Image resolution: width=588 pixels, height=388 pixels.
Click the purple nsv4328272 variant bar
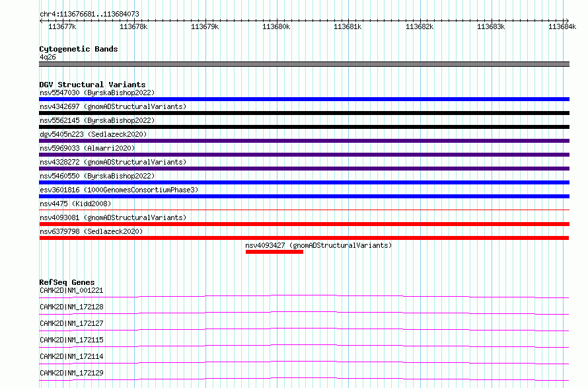pos(304,169)
